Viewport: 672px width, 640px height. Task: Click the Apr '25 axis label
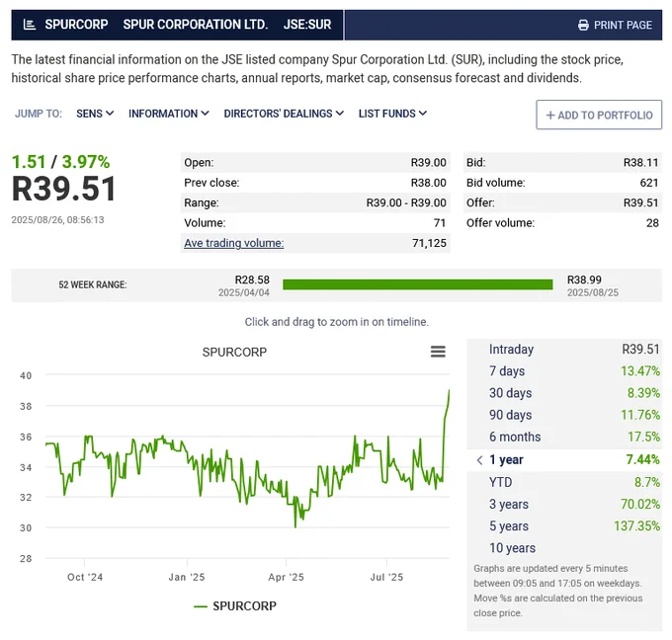286,578
